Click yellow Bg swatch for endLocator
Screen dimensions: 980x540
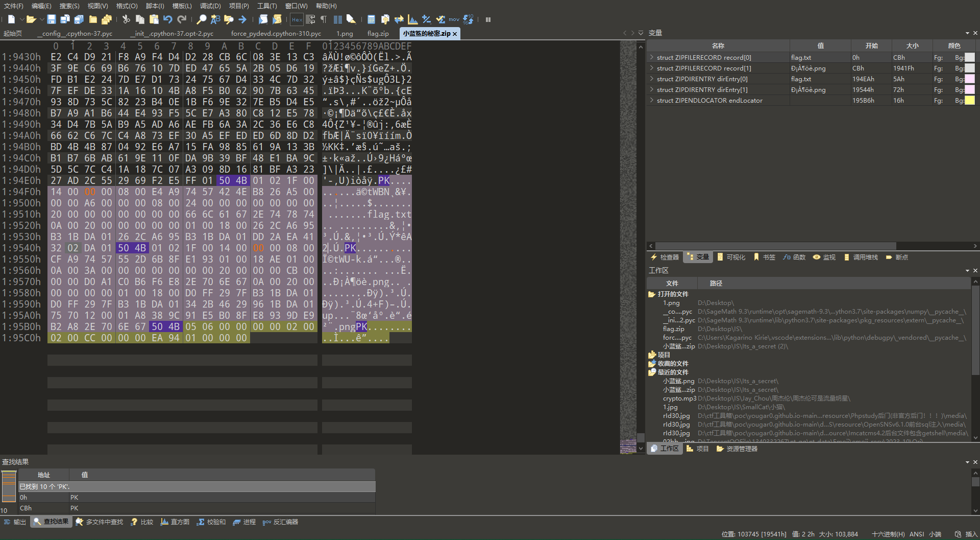tap(970, 100)
